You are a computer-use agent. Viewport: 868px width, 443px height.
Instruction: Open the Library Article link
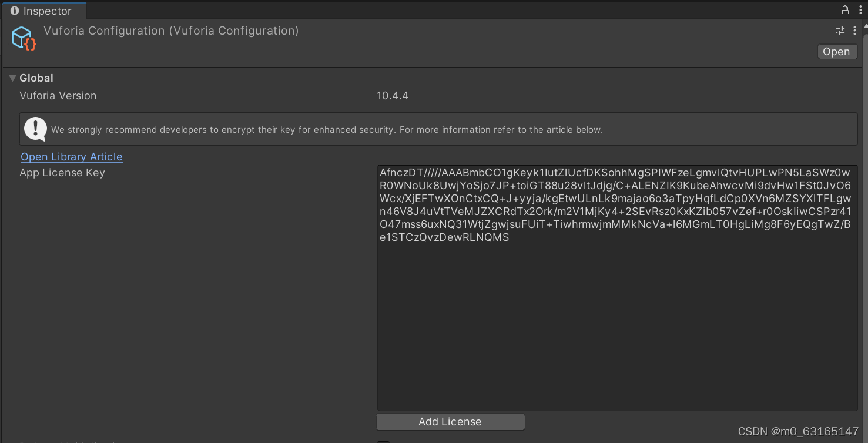[x=72, y=157]
